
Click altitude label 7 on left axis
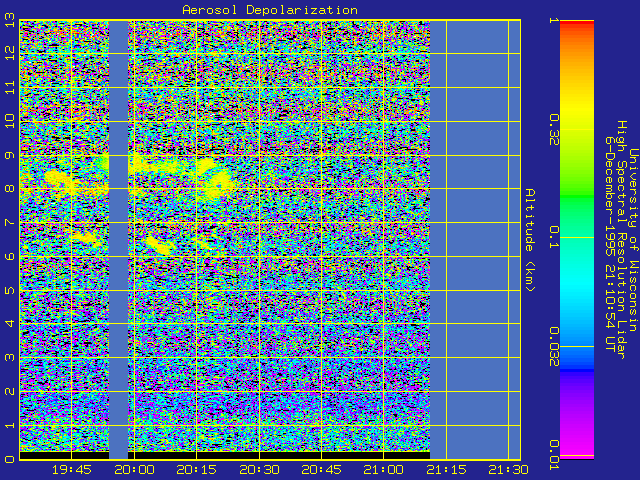[9, 222]
